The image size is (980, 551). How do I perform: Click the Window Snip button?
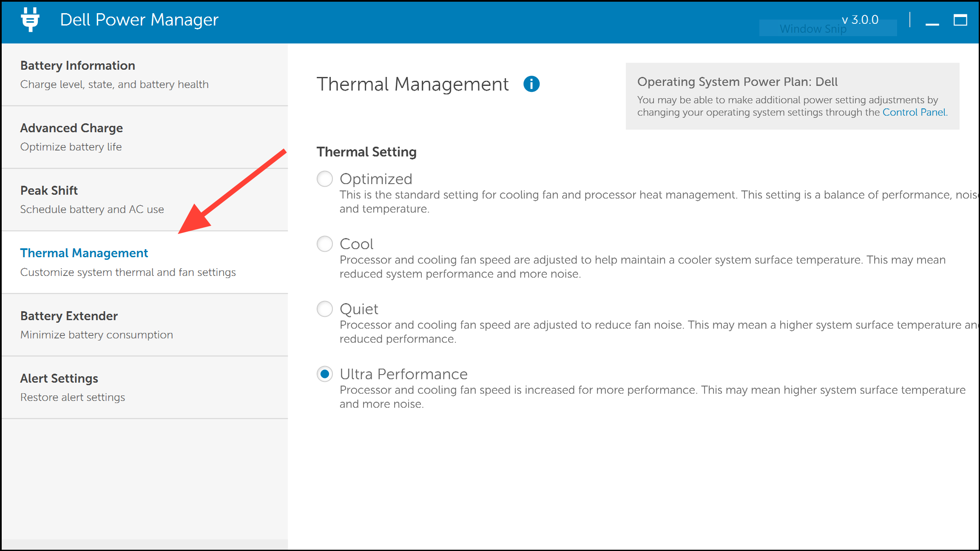click(827, 28)
